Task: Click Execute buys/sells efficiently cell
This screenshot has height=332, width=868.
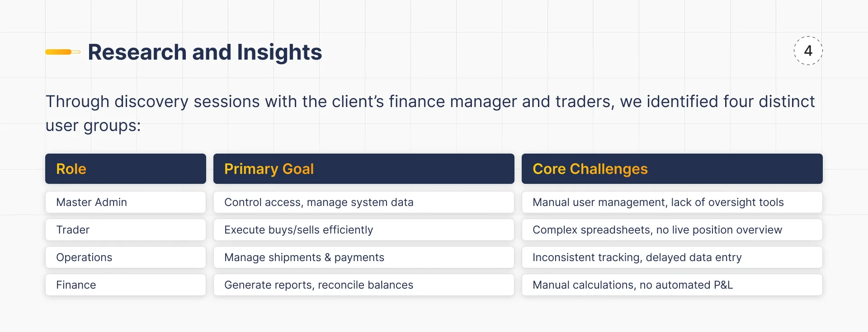Action: [x=363, y=230]
